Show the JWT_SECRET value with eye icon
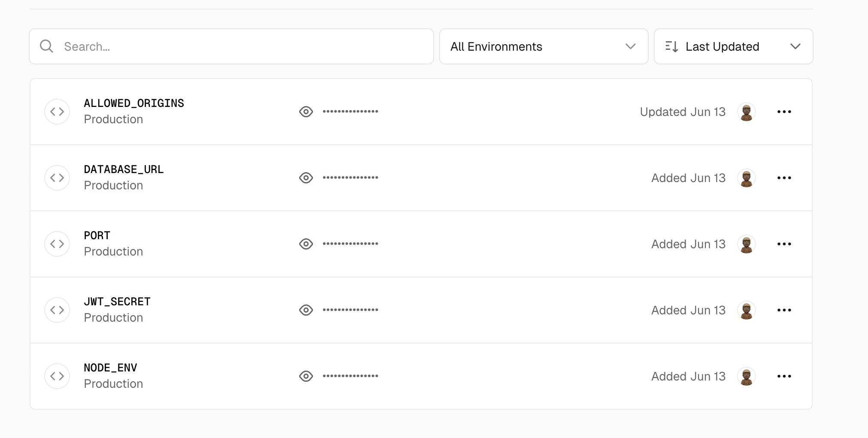This screenshot has width=868, height=438. 306,310
